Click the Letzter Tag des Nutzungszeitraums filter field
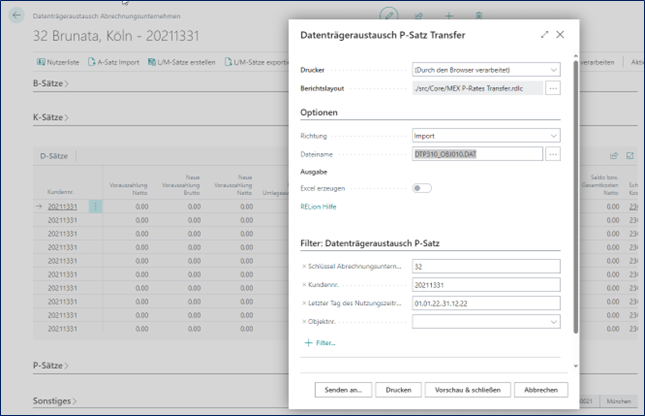645x416 pixels. 486,303
